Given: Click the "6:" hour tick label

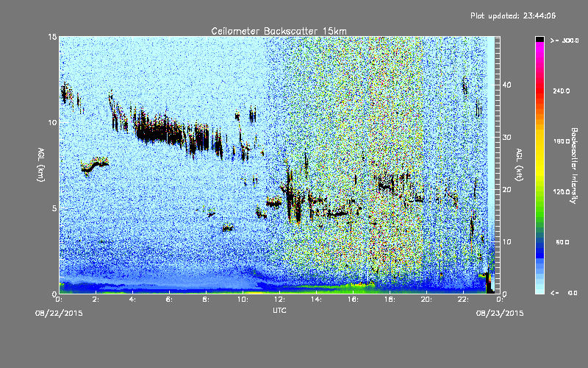Looking at the screenshot, I should tap(170, 300).
